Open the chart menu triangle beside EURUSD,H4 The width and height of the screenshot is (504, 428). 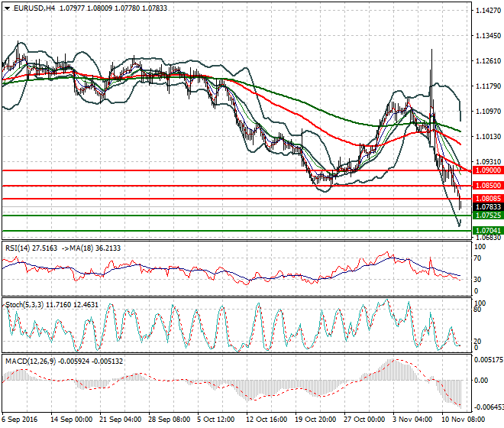(x=7, y=8)
